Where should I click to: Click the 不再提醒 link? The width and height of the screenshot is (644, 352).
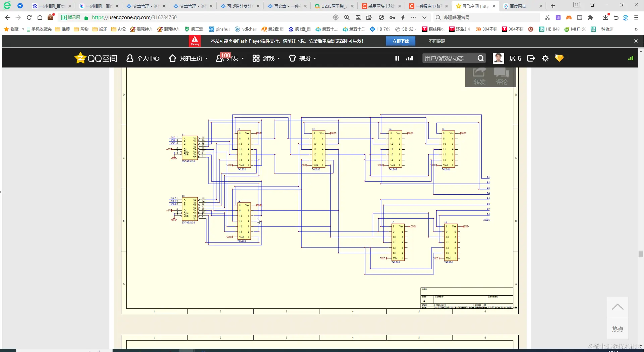point(437,41)
